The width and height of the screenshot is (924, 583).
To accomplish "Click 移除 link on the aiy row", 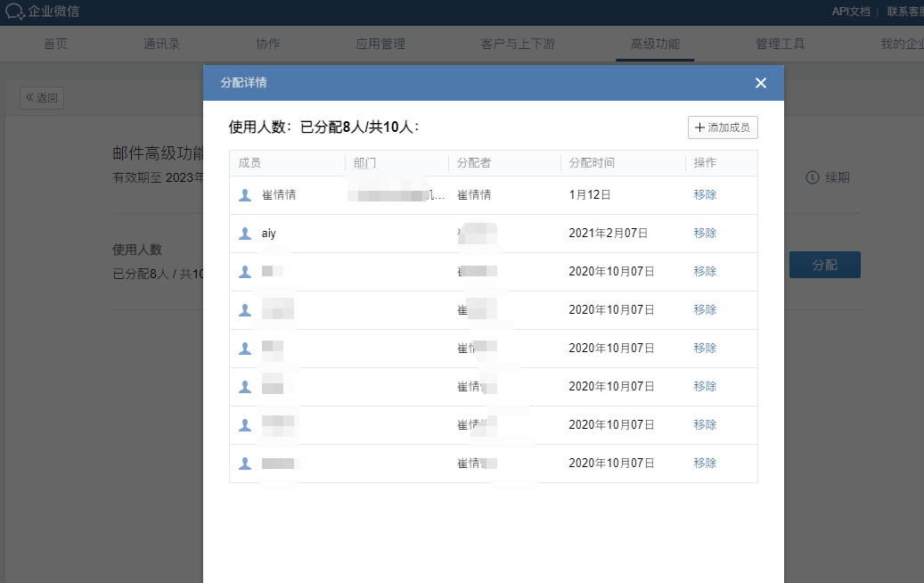I will pyautogui.click(x=705, y=232).
